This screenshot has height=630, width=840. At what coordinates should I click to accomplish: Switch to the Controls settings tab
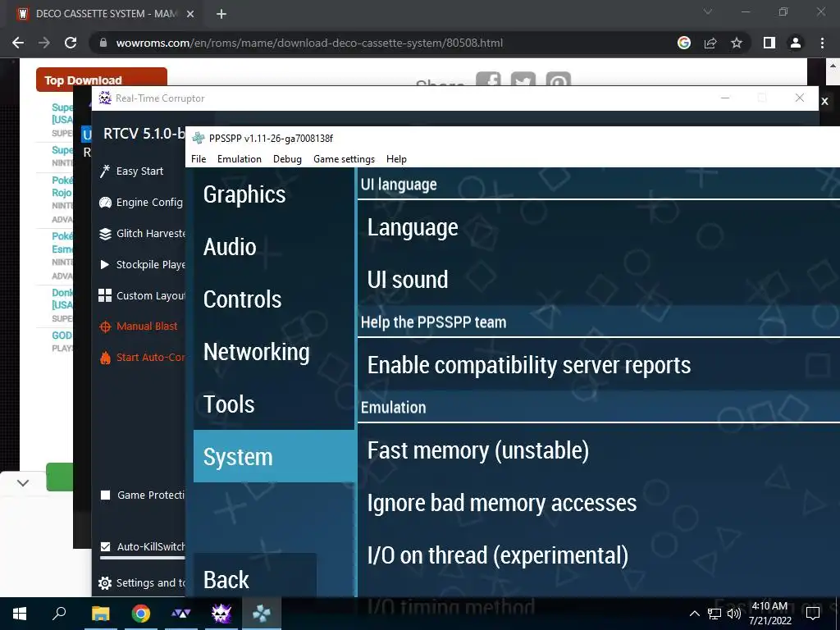click(x=274, y=299)
